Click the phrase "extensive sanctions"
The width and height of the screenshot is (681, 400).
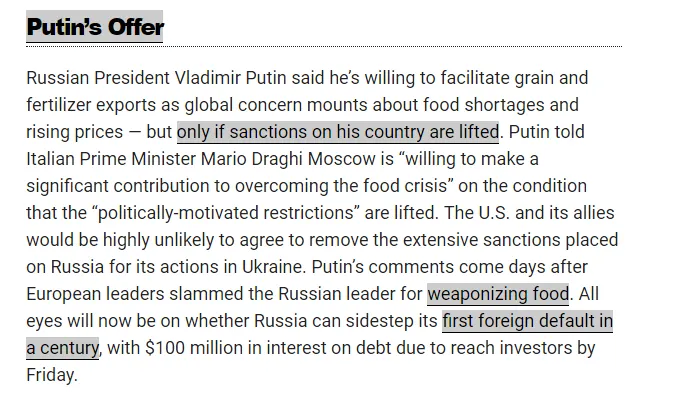pos(482,240)
